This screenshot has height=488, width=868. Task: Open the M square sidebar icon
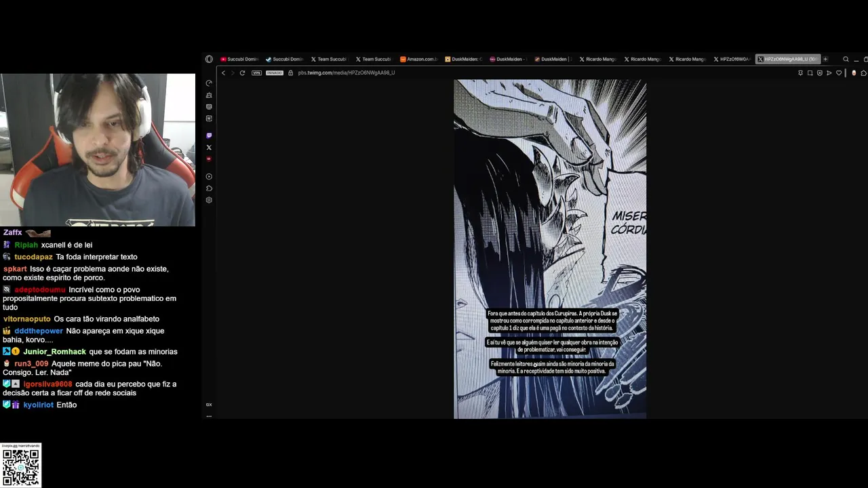click(209, 119)
